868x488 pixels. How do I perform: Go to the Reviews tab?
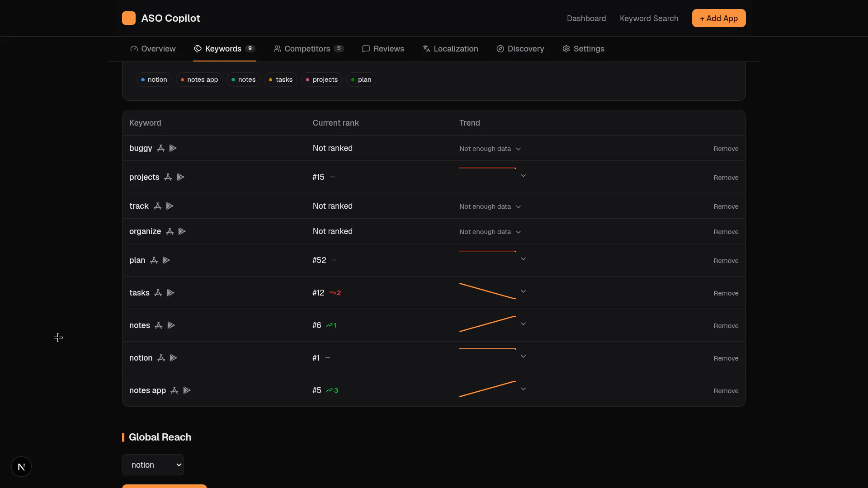[383, 49]
